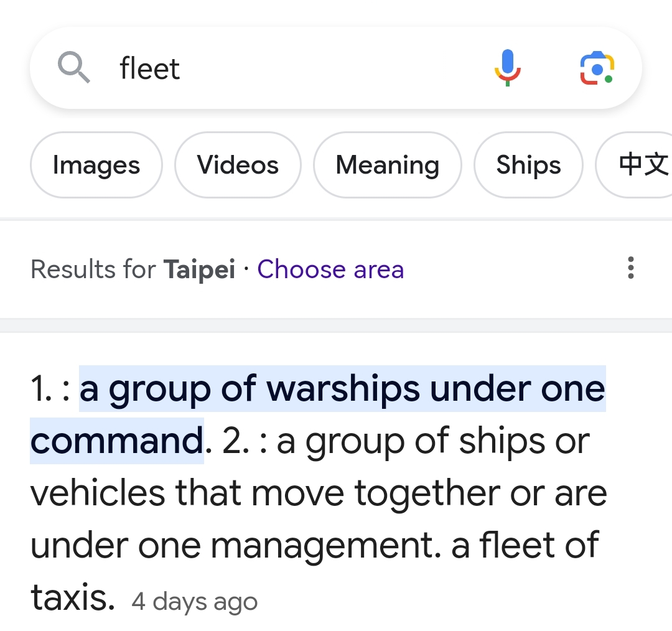
Task: Click the Choose area link
Action: click(330, 269)
